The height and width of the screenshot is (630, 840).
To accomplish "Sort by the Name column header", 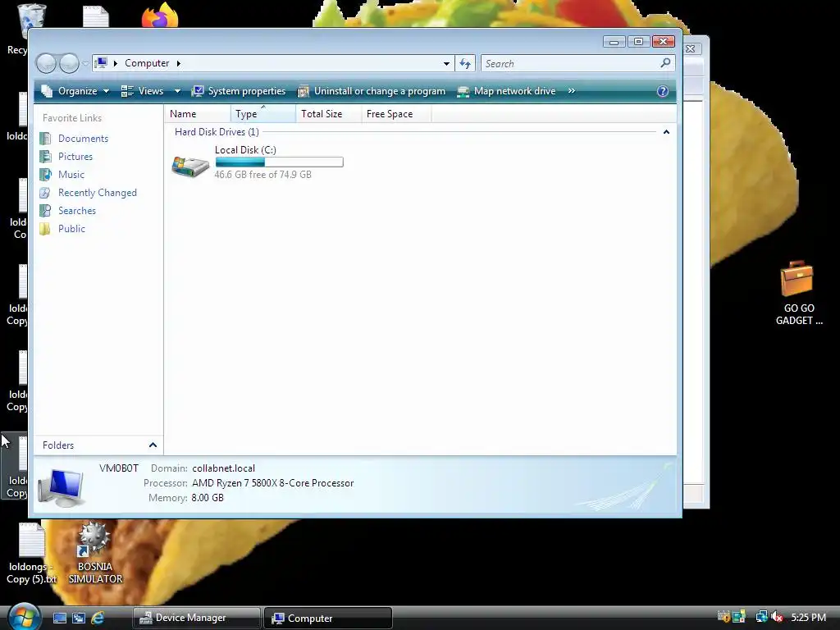I will [x=198, y=113].
